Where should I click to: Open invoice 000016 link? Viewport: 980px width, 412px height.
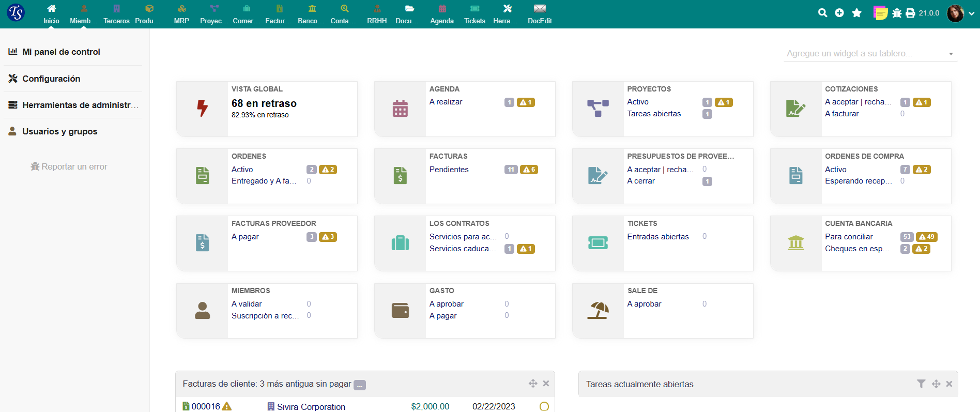click(206, 406)
